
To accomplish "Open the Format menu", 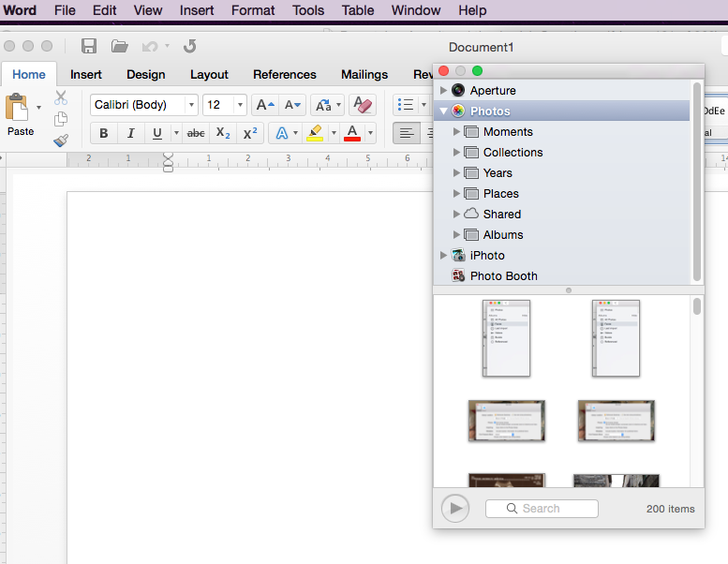I will 253,10.
